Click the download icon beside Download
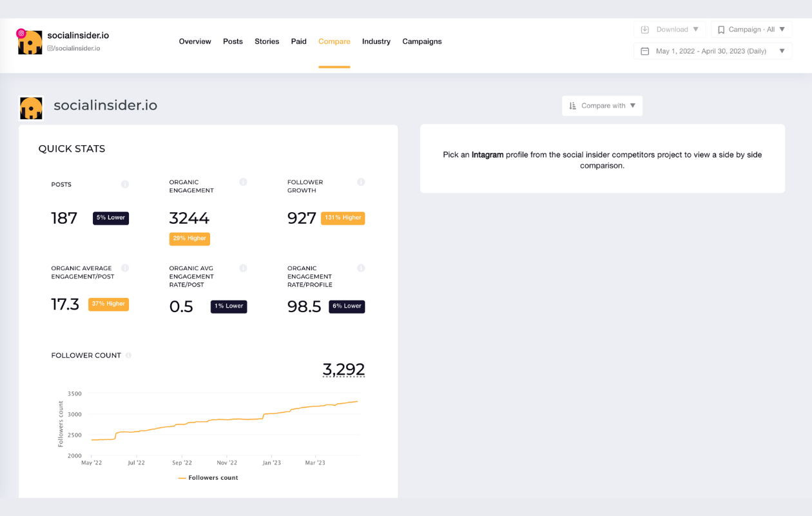 (645, 30)
